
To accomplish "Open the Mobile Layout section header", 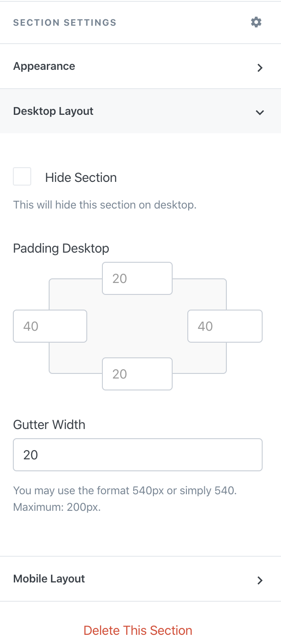I will pos(49,579).
